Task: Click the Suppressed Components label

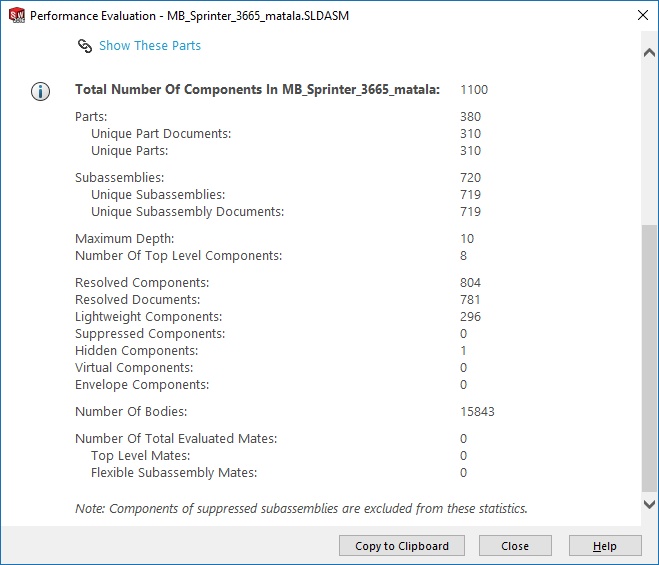Action: 150,333
